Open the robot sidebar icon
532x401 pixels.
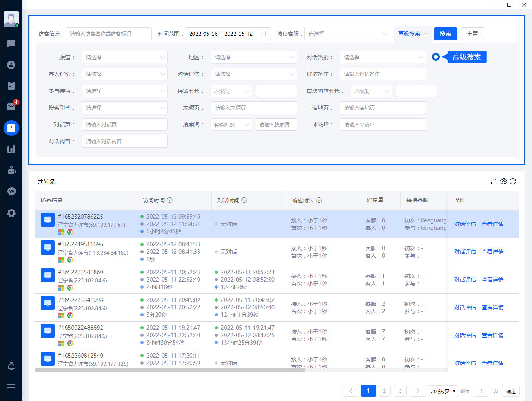(11, 170)
